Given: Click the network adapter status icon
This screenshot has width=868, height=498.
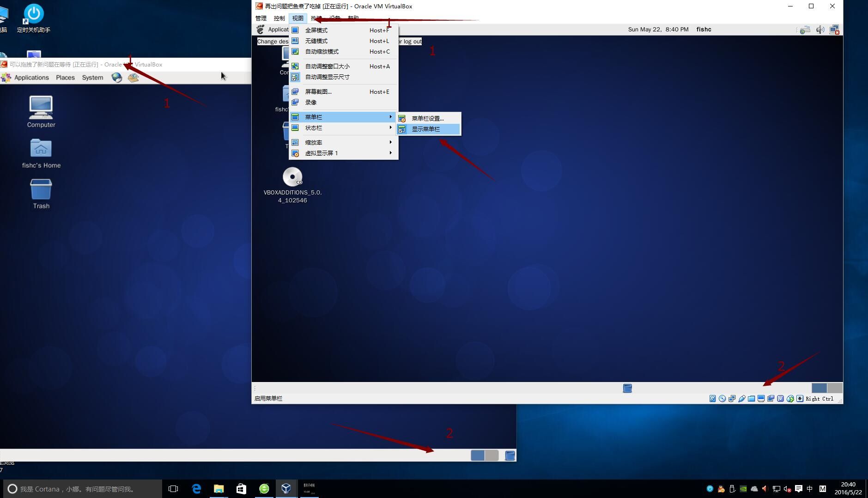Looking at the screenshot, I should click(x=732, y=399).
